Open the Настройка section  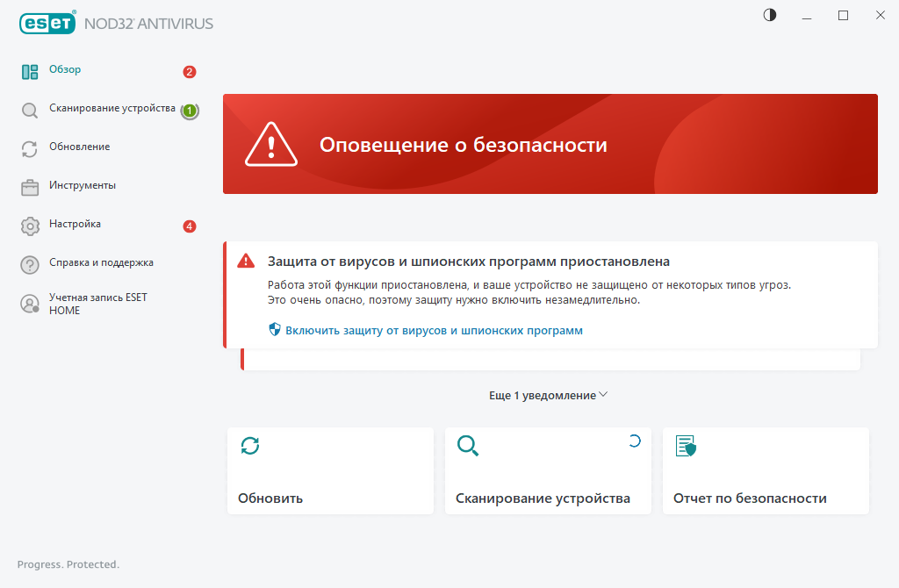(76, 224)
